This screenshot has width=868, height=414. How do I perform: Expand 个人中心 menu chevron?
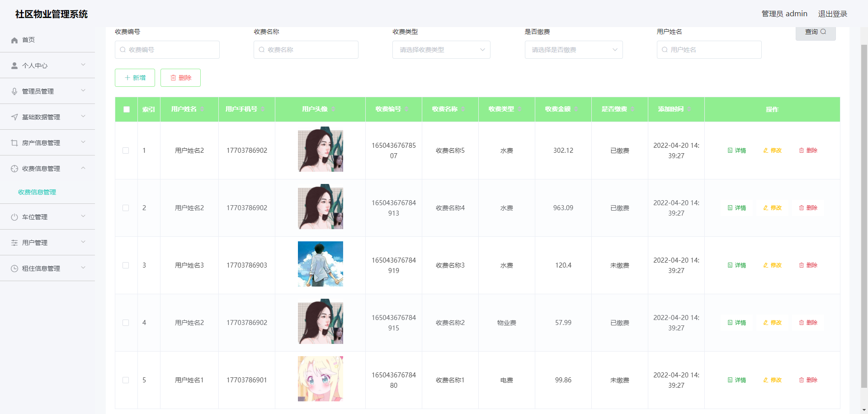83,65
